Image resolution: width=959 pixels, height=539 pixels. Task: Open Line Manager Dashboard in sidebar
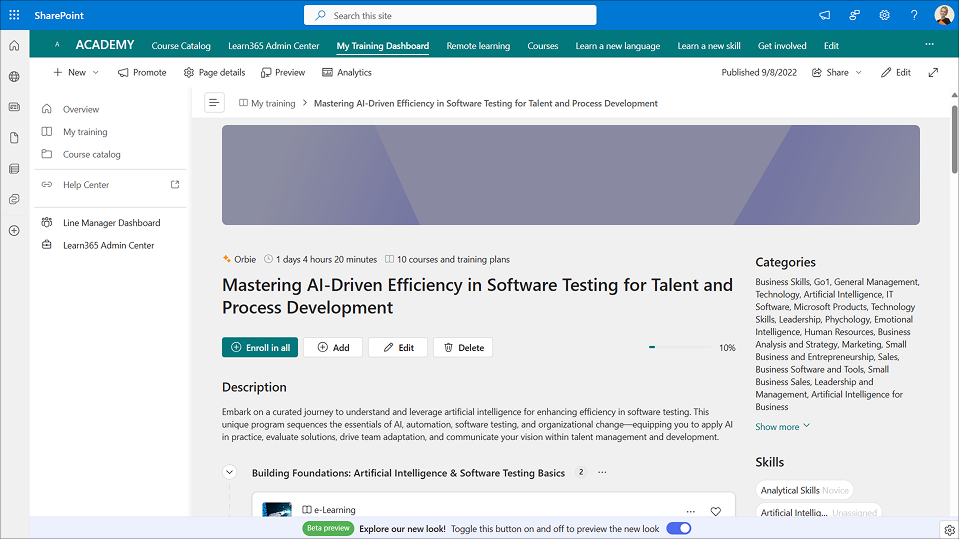(111, 223)
